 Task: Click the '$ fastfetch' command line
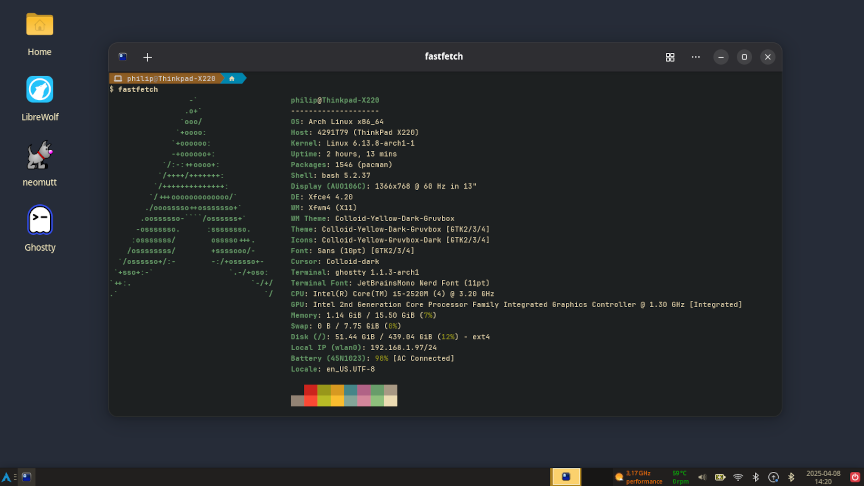tap(134, 89)
